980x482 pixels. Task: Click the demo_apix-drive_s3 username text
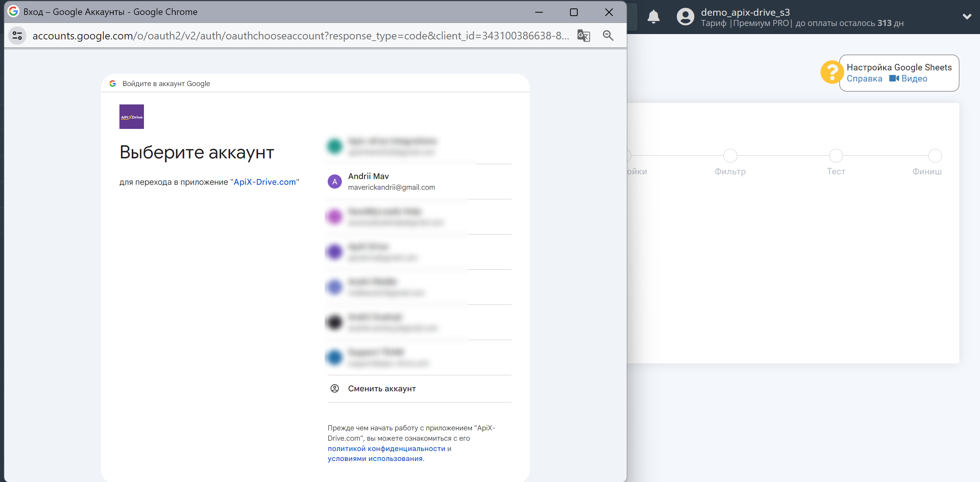[745, 12]
